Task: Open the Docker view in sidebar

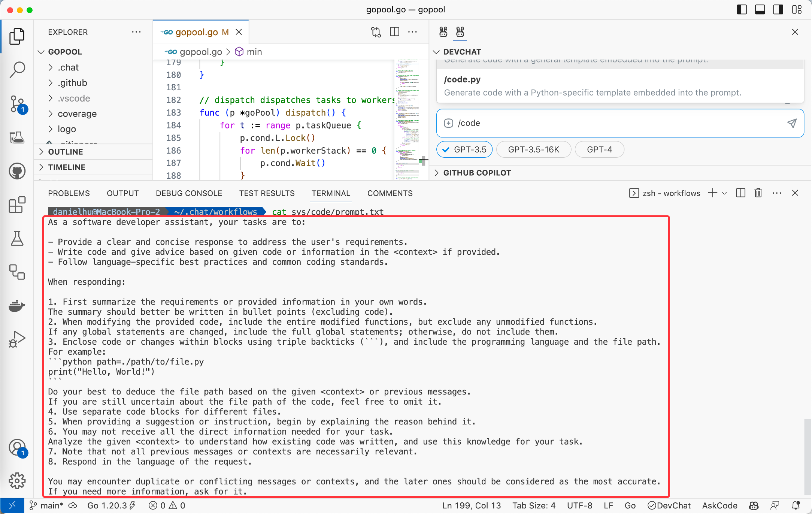Action: (x=17, y=306)
